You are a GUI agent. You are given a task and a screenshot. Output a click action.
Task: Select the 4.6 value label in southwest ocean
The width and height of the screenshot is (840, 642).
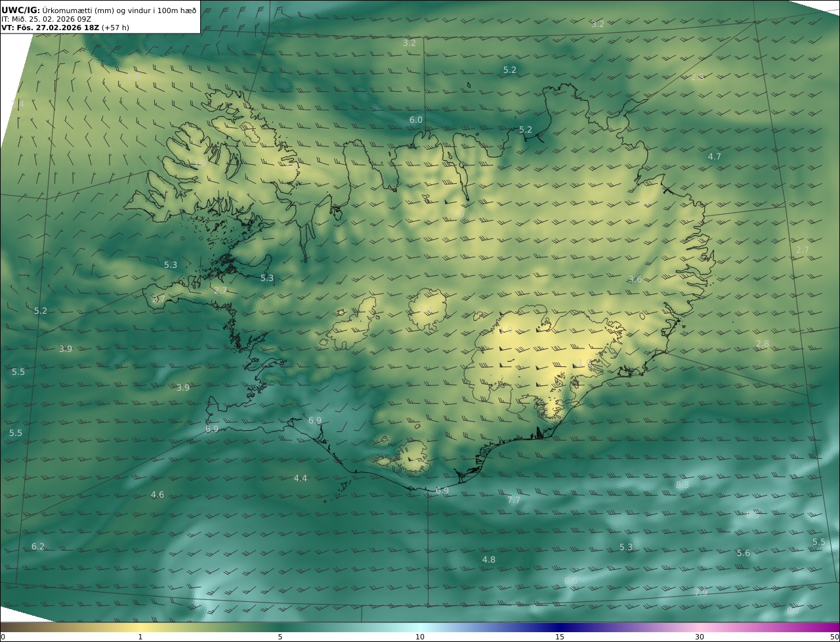(x=157, y=495)
